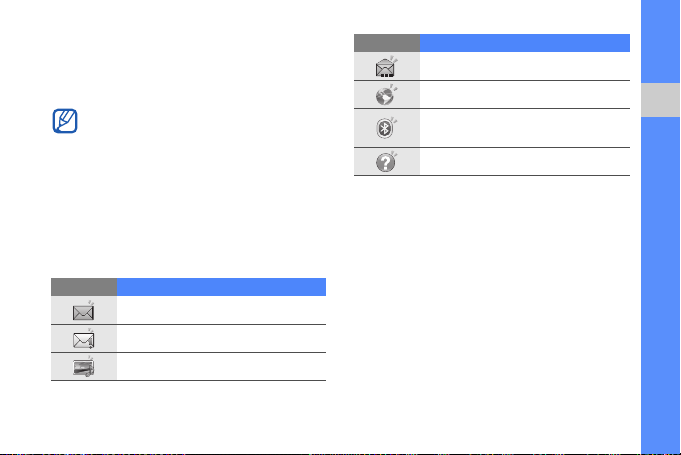Click the empty description cell beside the Bluetooth icon
This screenshot has width=681, height=455.
point(525,128)
